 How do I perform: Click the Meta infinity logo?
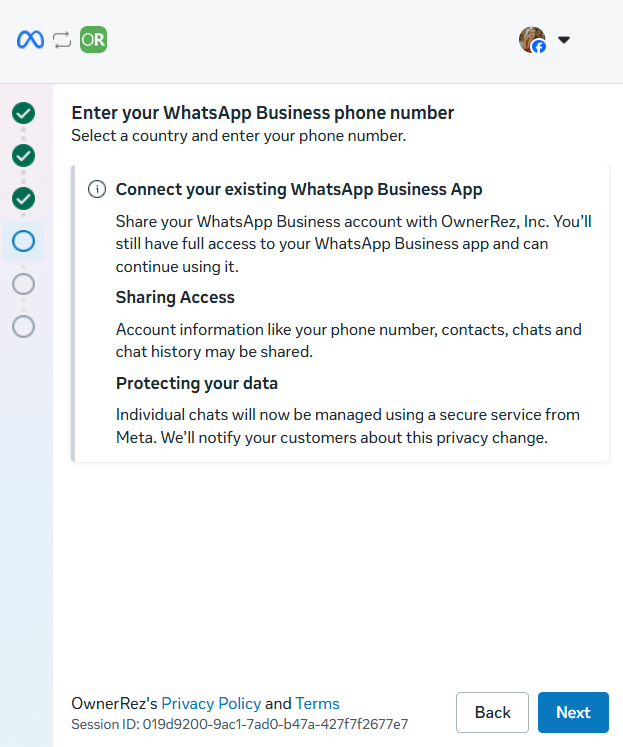click(x=31, y=40)
